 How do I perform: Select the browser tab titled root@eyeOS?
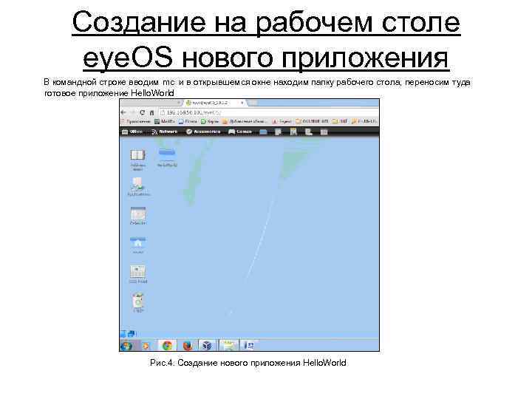coord(214,103)
